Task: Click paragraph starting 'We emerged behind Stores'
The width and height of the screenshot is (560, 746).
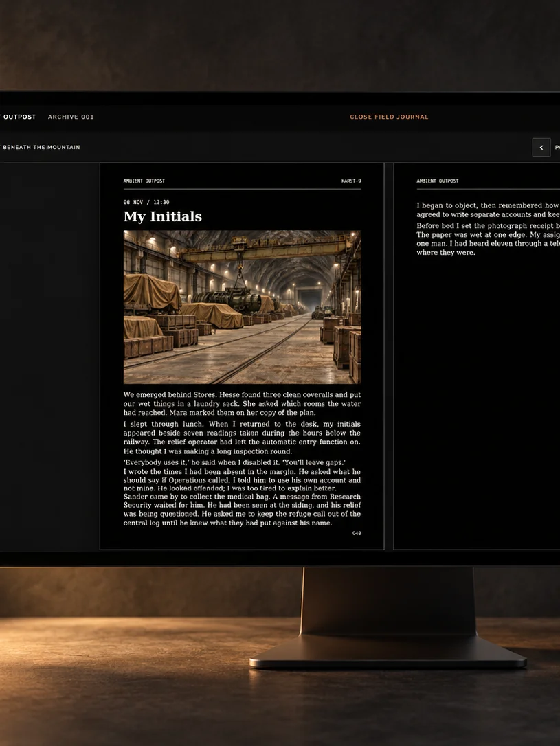Action: pos(242,403)
